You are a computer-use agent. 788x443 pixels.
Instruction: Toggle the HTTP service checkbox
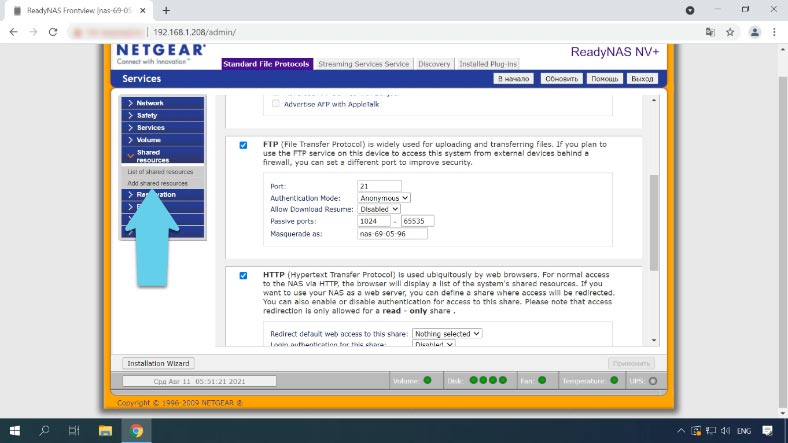[x=243, y=275]
